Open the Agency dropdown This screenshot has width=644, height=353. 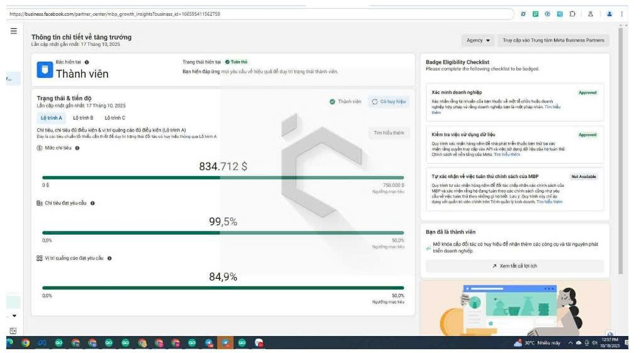[478, 40]
